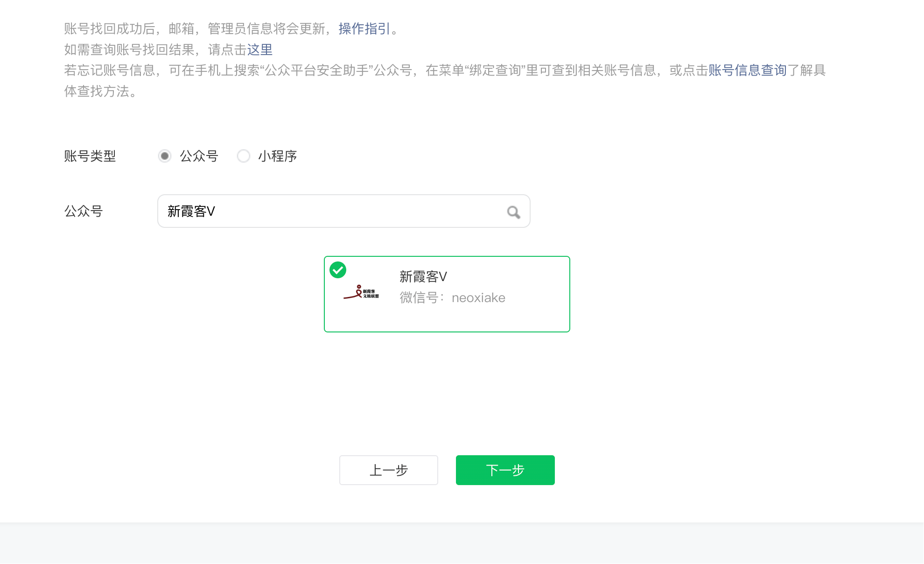The width and height of the screenshot is (924, 564).
Task: Proceed with the green 下一步 button
Action: [505, 470]
